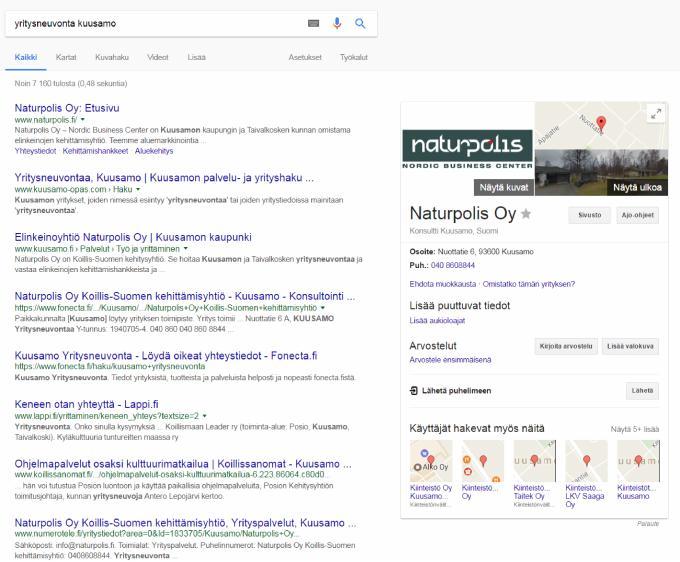Click the Ajo-ohjeet button
Viewport: 680px width, 562px height.
click(638, 215)
